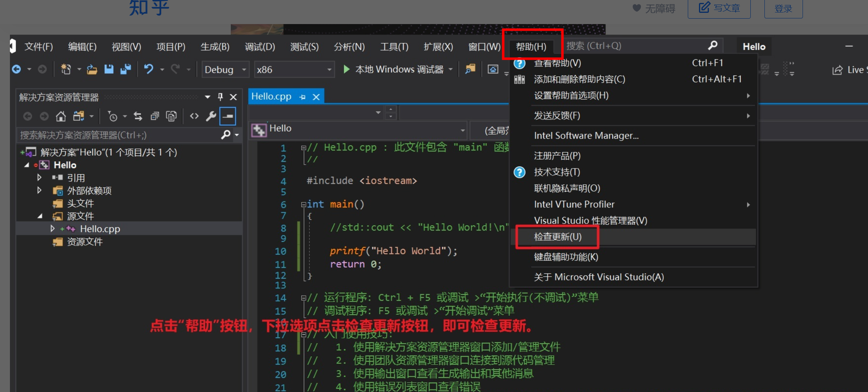
Task: Click the Navigate Backward arrow in main toolbar
Action: [x=17, y=69]
